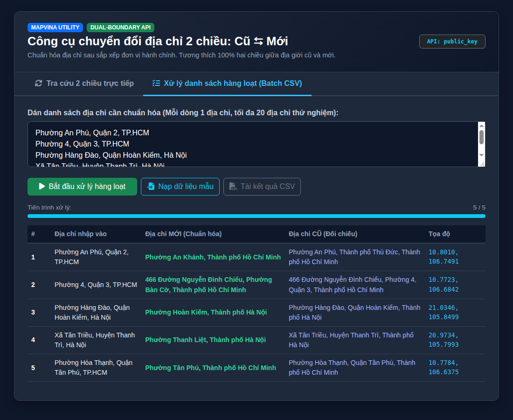Load sample data with Nạp dữ liệu mẫu
513x420 pixels.
(180, 187)
